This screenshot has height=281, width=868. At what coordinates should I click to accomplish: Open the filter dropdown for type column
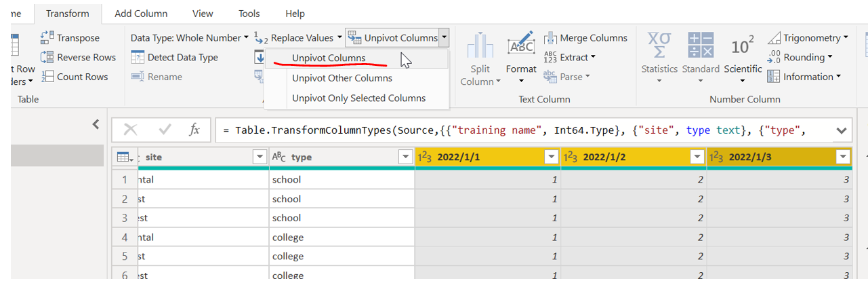click(x=405, y=157)
